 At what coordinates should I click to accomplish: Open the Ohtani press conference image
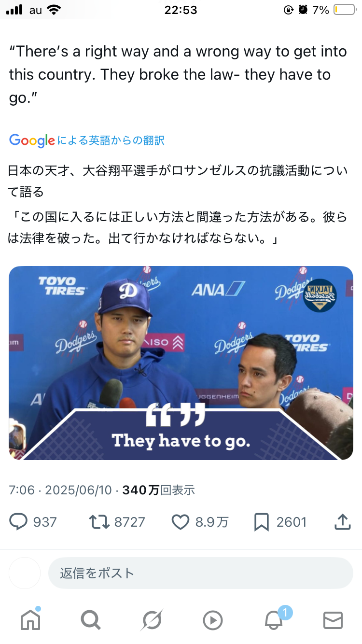(181, 363)
